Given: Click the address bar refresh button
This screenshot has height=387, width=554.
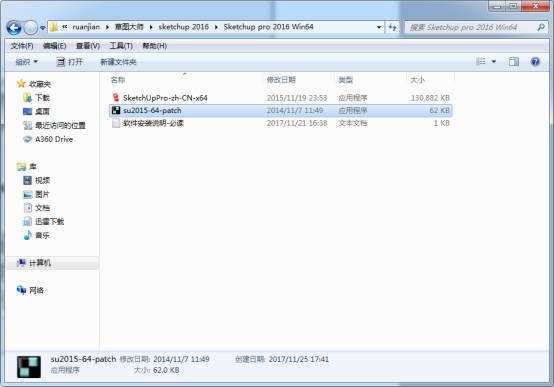Looking at the screenshot, I should [x=392, y=27].
